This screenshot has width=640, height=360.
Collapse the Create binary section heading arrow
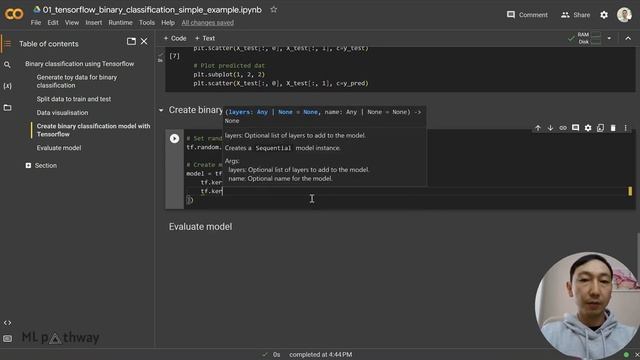[x=161, y=110]
